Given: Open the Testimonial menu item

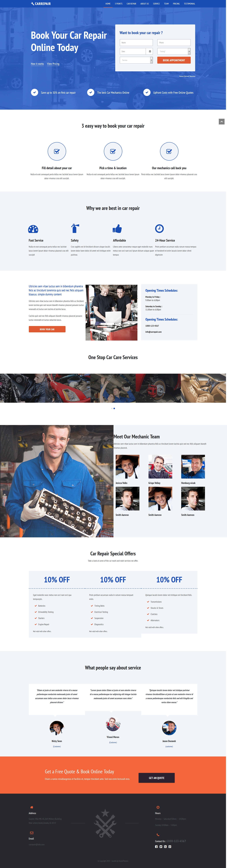Looking at the screenshot, I should [189, 4].
